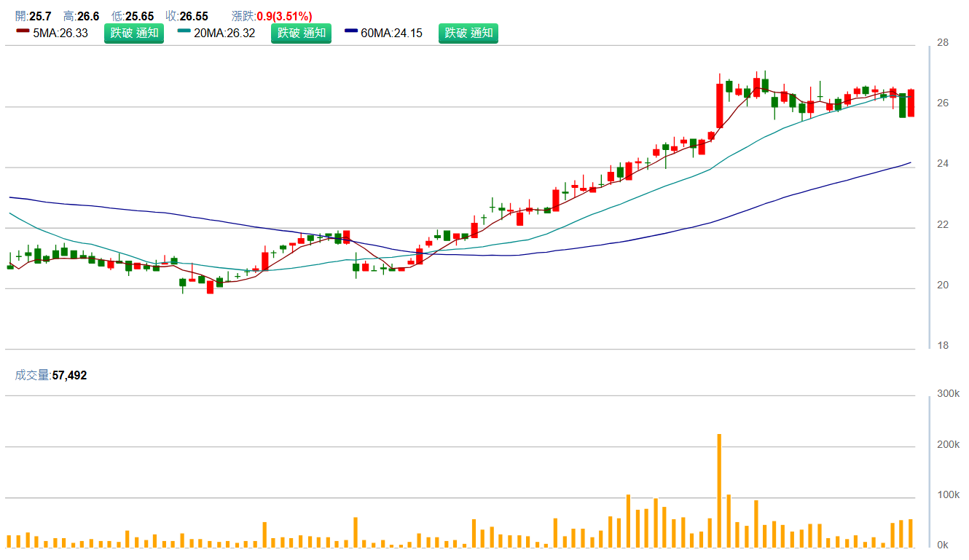Click the navy 60MA legend marker
Image resolution: width=969 pixels, height=560 pixels.
(x=351, y=31)
